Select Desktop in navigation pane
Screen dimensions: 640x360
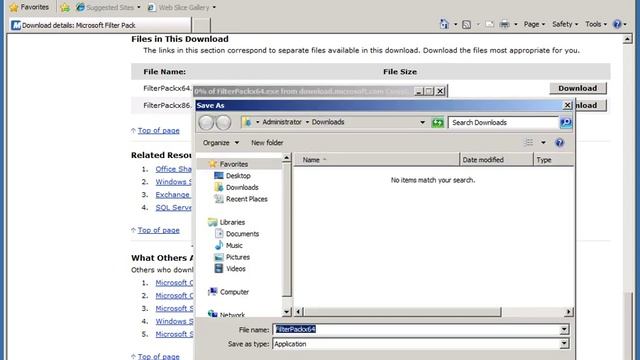click(232, 176)
